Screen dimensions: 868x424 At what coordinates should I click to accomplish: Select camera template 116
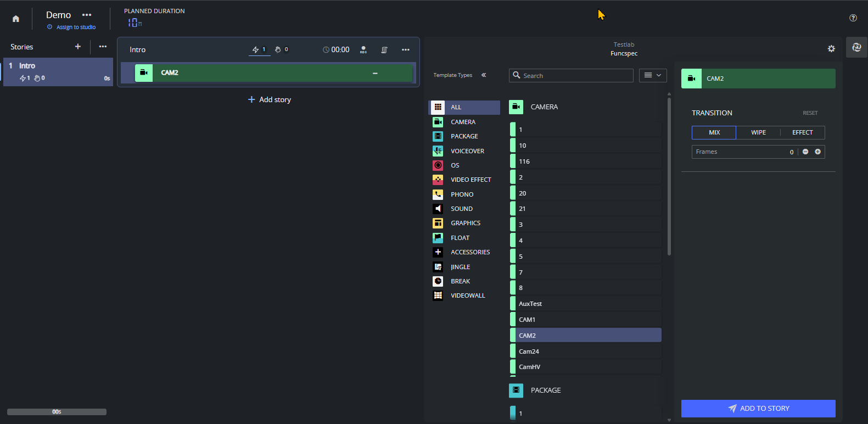pyautogui.click(x=585, y=161)
